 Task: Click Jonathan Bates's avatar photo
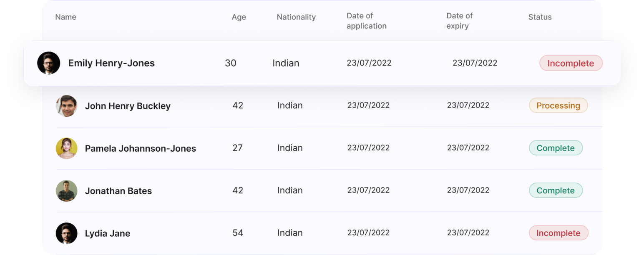67,191
